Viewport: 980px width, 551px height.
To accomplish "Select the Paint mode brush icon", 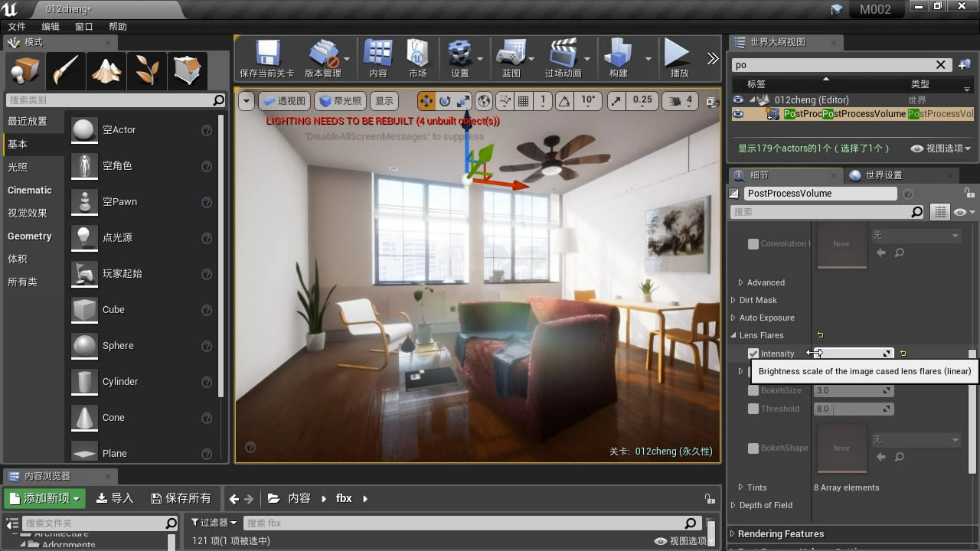I will 65,70.
